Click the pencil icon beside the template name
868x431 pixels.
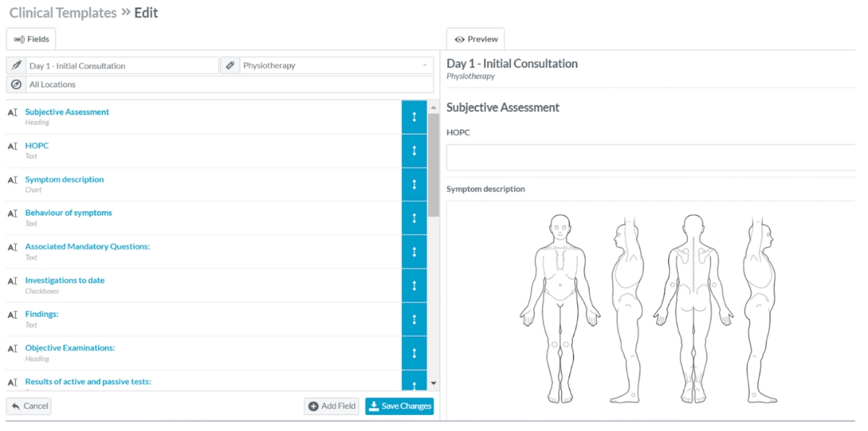click(x=16, y=65)
